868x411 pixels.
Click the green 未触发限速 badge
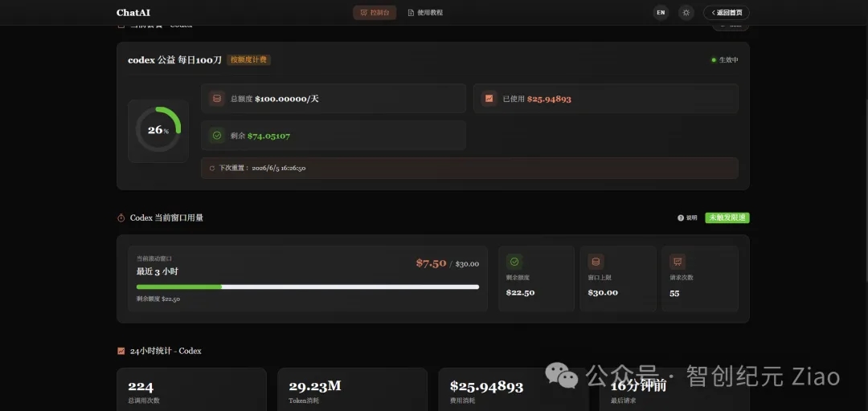click(x=727, y=218)
